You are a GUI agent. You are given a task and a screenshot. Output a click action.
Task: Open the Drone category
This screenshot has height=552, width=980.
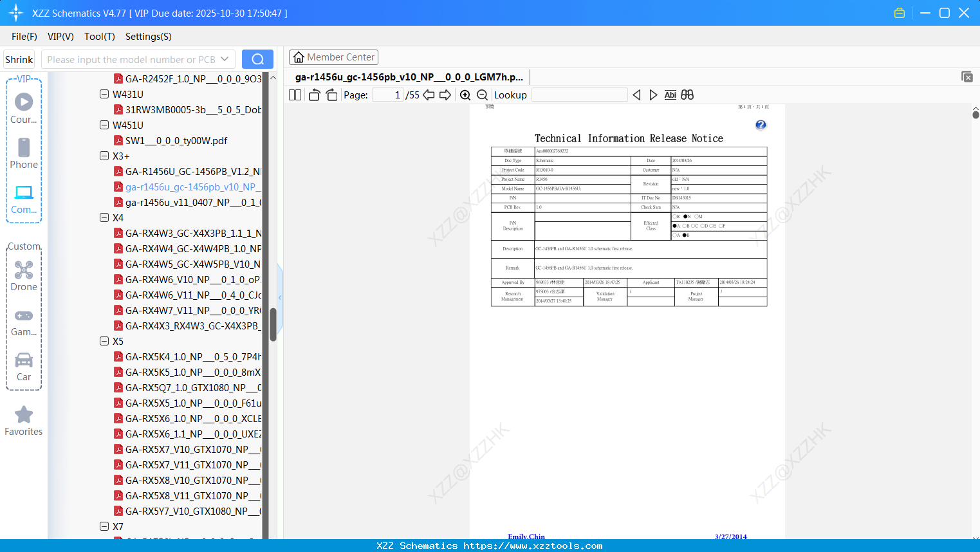click(x=24, y=276)
